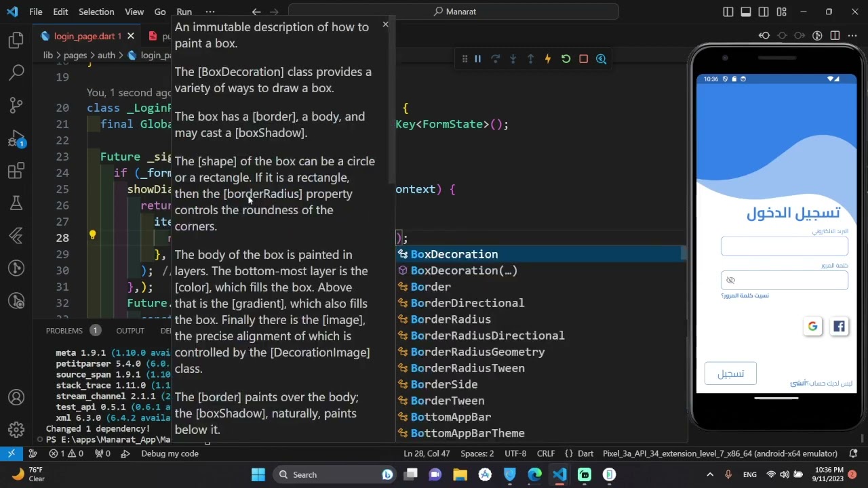Open the Selection menu
This screenshot has width=868, height=488.
96,12
